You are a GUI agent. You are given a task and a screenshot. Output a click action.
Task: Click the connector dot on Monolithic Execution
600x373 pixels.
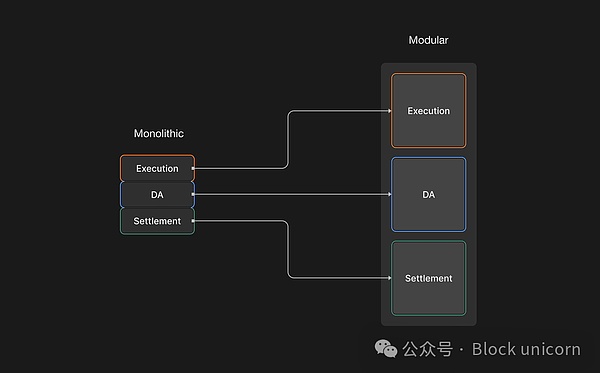[193, 168]
